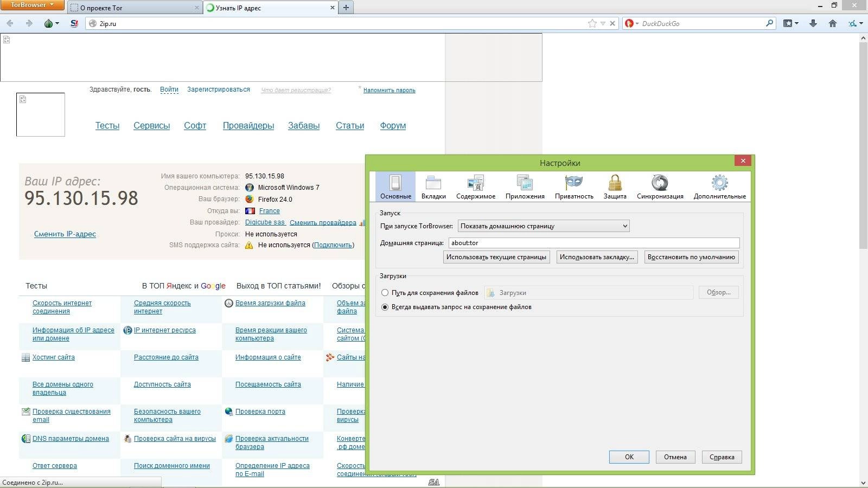
Task: Click the SMS support warning triangle icon
Action: coord(249,245)
